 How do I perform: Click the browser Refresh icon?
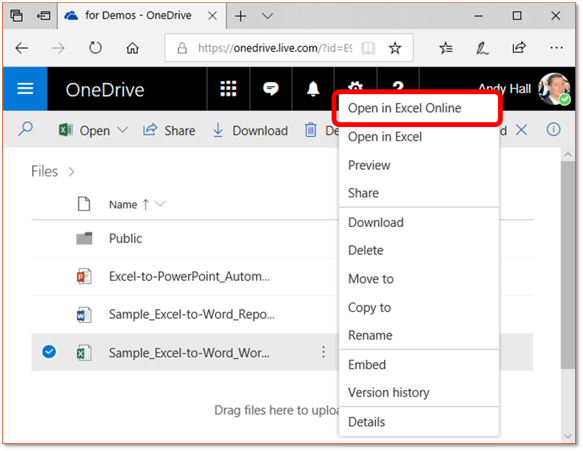pos(96,48)
